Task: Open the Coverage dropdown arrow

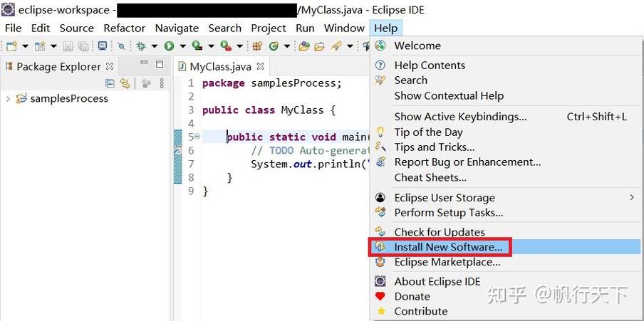Action: pyautogui.click(x=211, y=46)
